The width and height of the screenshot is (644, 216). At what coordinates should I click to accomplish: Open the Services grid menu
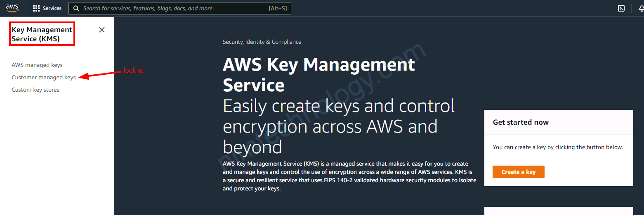(x=47, y=8)
